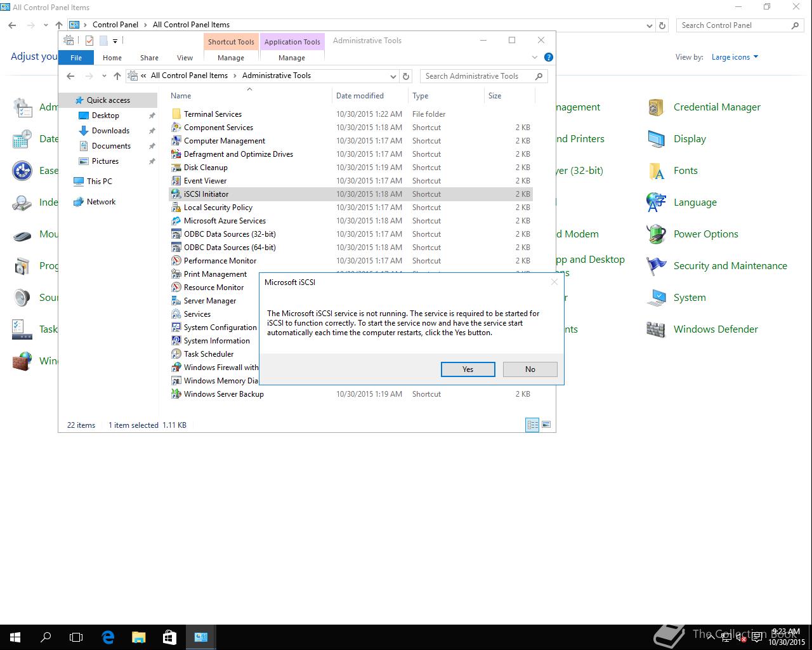The height and width of the screenshot is (650, 812).
Task: Switch to the Home ribbon tab
Action: 112,58
